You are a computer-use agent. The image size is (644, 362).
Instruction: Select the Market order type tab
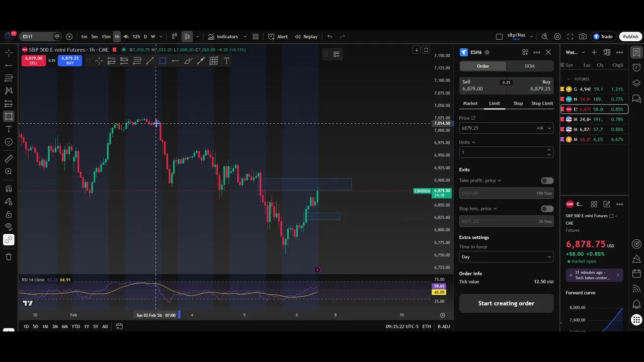470,103
